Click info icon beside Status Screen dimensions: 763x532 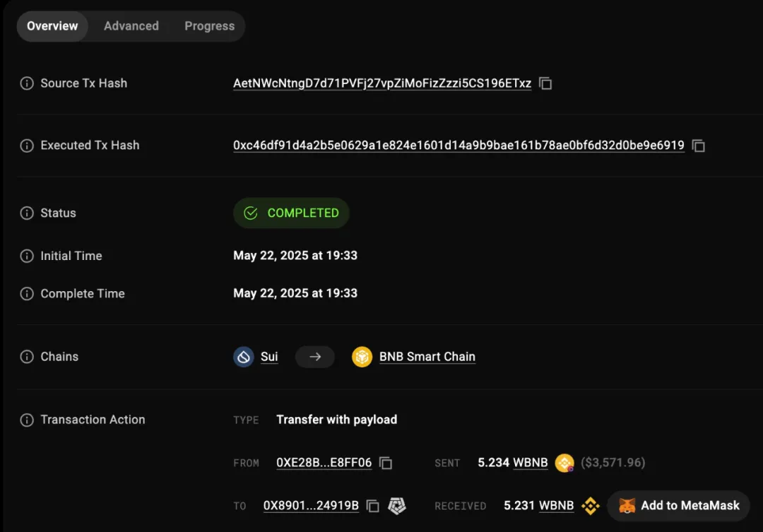[x=27, y=213]
